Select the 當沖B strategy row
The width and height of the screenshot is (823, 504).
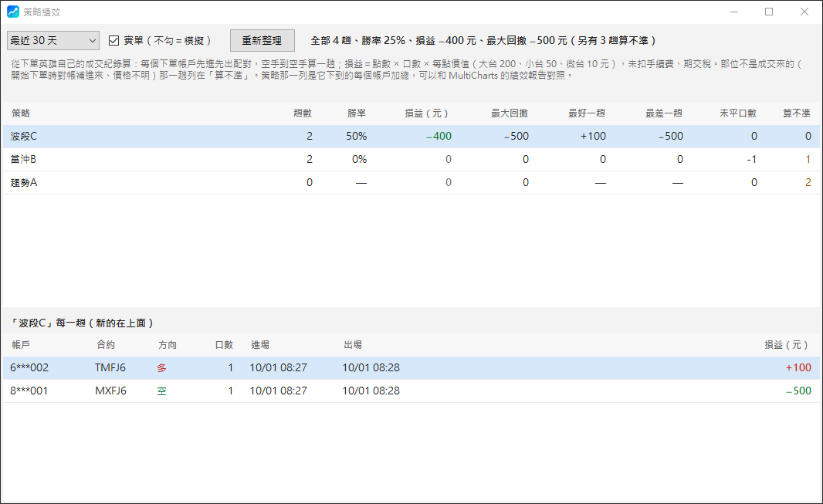point(411,160)
